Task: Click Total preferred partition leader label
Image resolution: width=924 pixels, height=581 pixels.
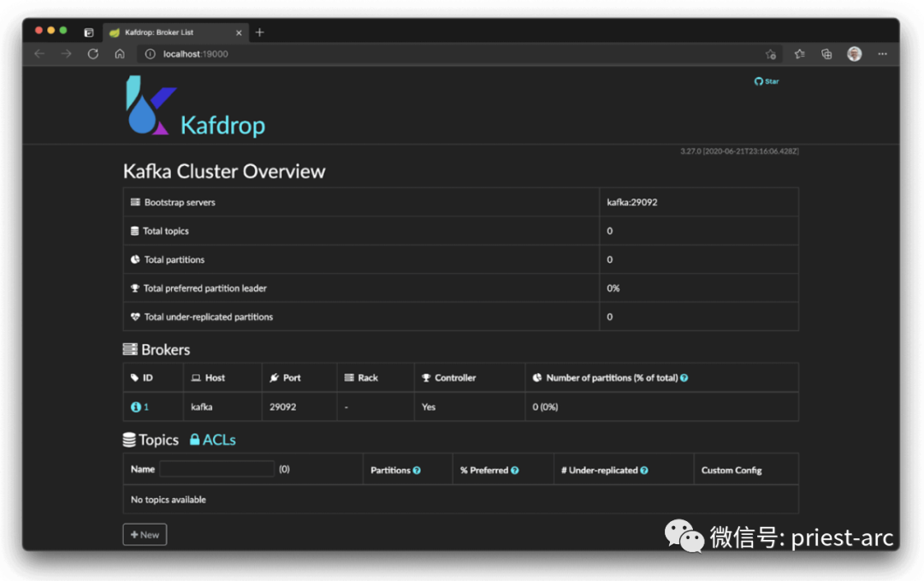Action: tap(205, 288)
